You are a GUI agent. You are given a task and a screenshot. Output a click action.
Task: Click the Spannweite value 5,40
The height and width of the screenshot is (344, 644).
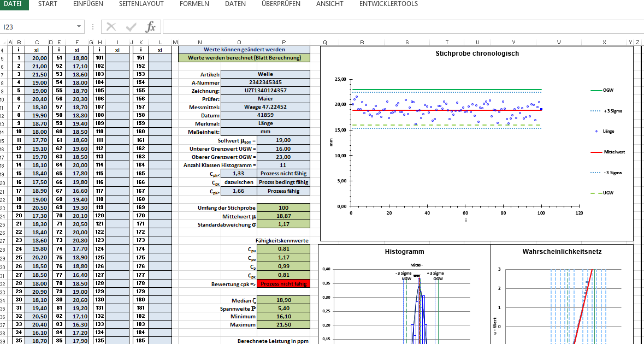[283, 309]
